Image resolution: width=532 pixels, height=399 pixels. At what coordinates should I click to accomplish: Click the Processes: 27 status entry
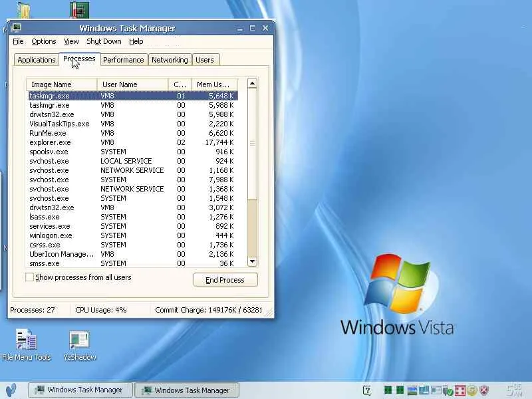coord(32,310)
